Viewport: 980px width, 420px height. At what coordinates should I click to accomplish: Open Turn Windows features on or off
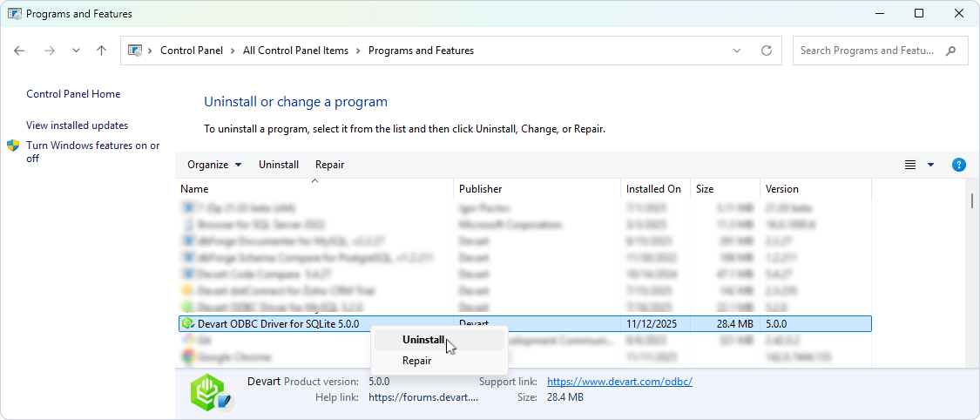(x=93, y=152)
